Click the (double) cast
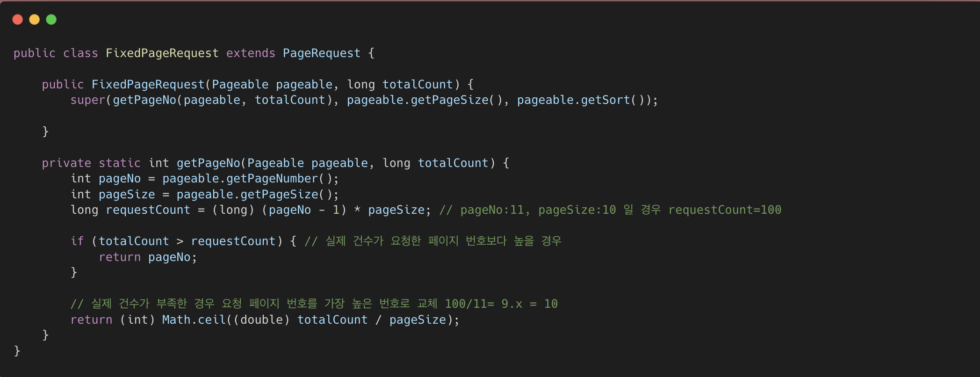The width and height of the screenshot is (980, 377). [261, 320]
